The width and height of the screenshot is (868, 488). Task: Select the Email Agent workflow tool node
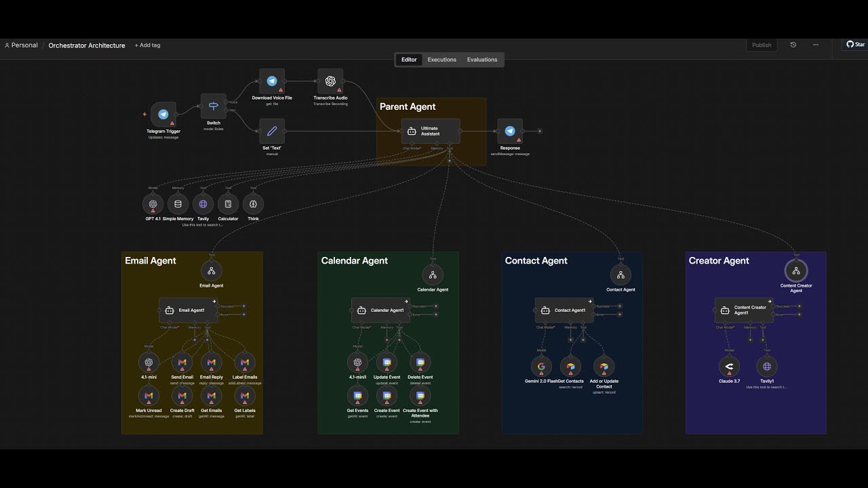pos(212,271)
